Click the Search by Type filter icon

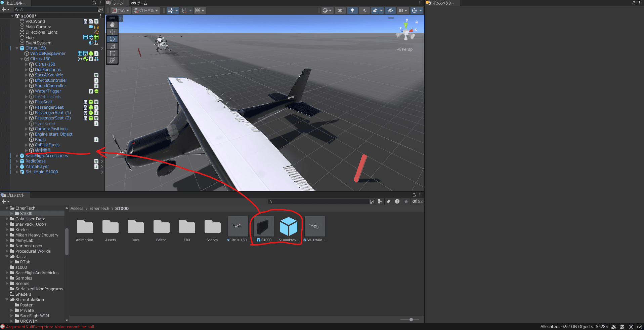coord(380,201)
